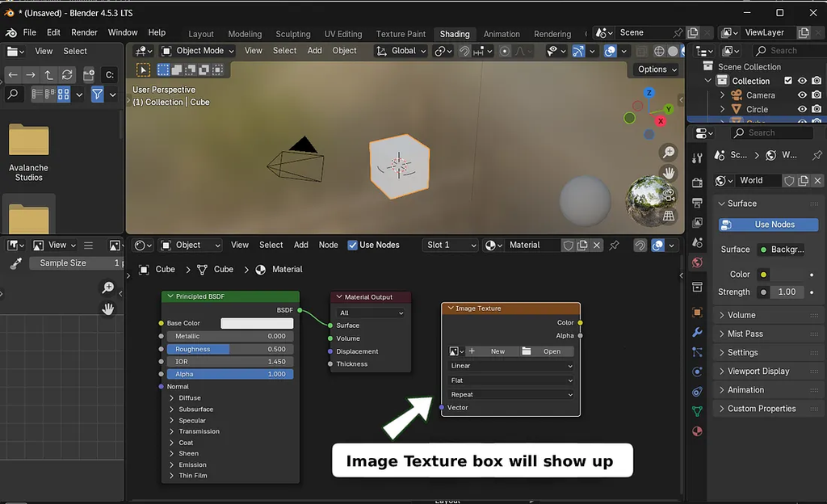Viewport: 827px width, 504px height.
Task: Open Modifier Properties with the wrench icon
Action: click(698, 330)
